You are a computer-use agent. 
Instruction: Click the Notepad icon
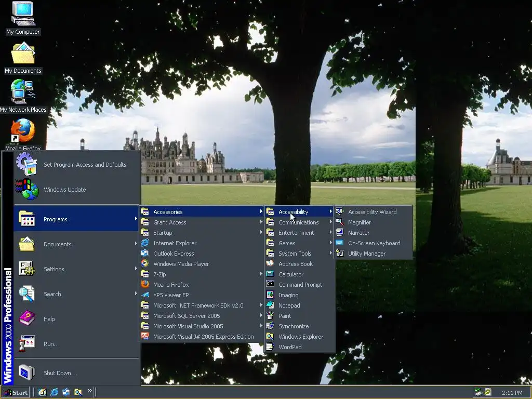pyautogui.click(x=270, y=305)
